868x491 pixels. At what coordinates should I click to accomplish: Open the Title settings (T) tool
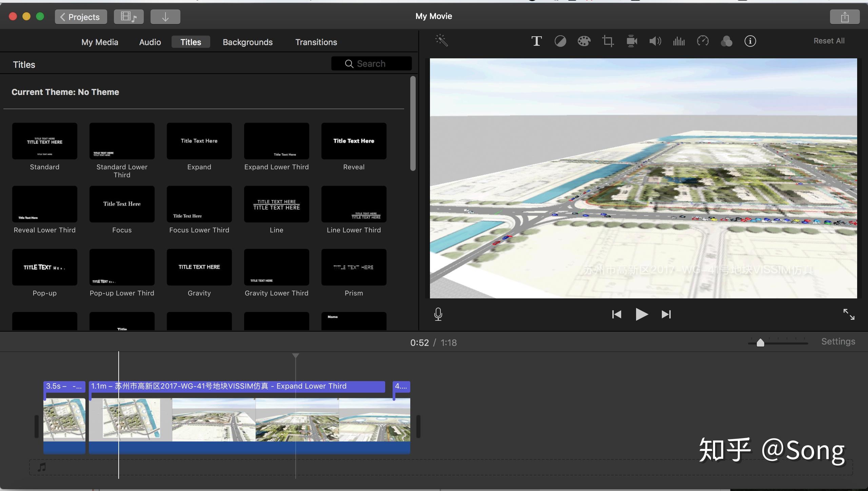coord(536,41)
